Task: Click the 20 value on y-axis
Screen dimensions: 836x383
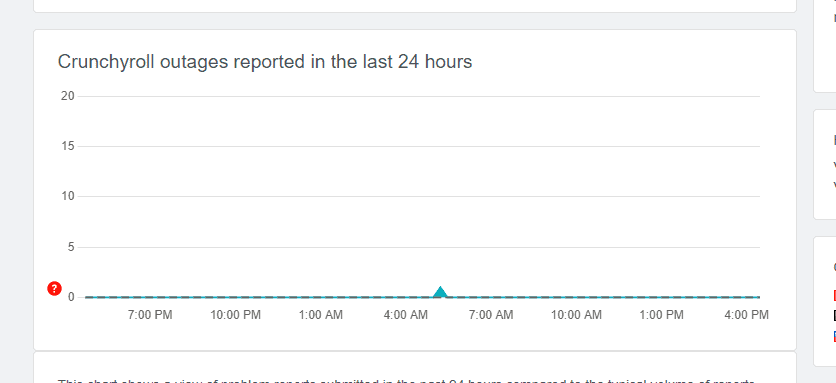Action: point(68,96)
